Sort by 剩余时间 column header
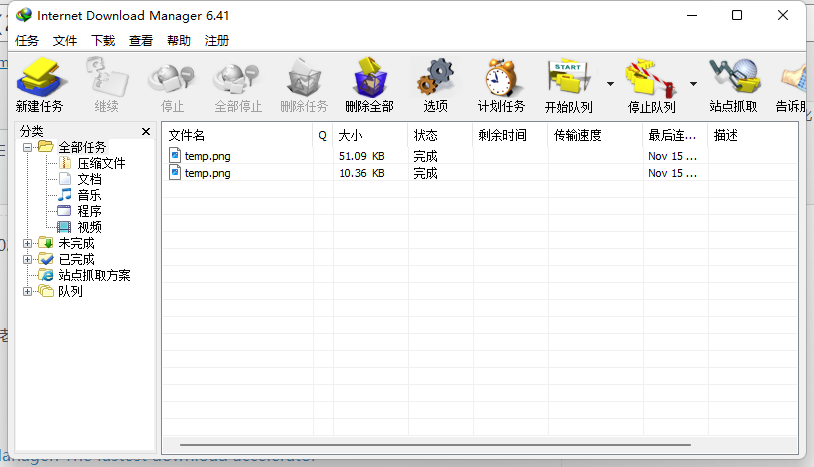The height and width of the screenshot is (467, 814). coord(511,135)
